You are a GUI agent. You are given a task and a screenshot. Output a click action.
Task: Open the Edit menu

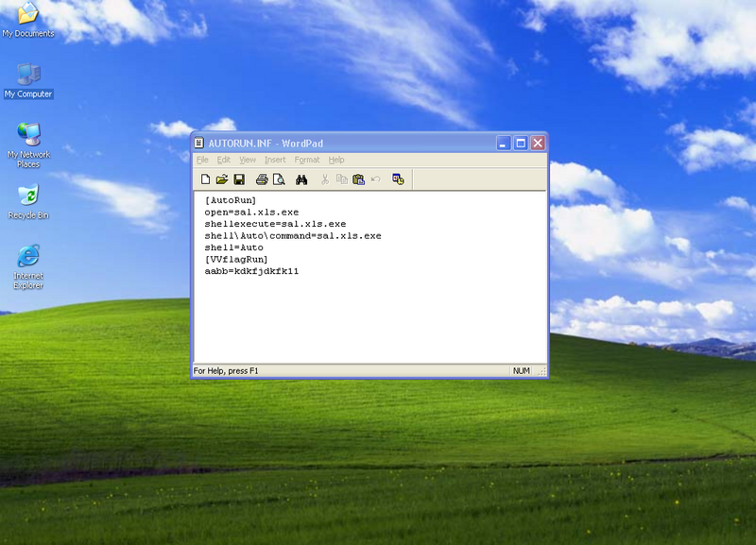(224, 160)
